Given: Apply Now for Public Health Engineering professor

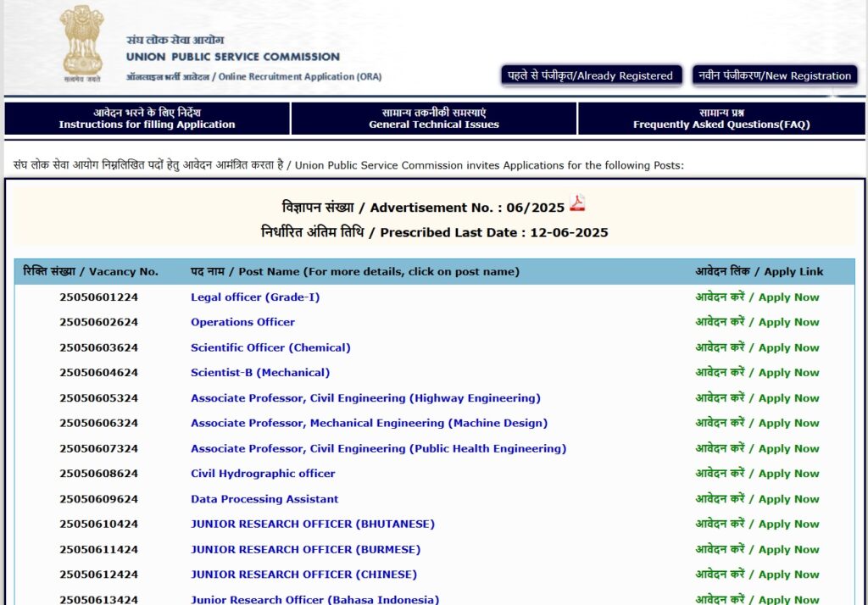Looking at the screenshot, I should tap(757, 448).
